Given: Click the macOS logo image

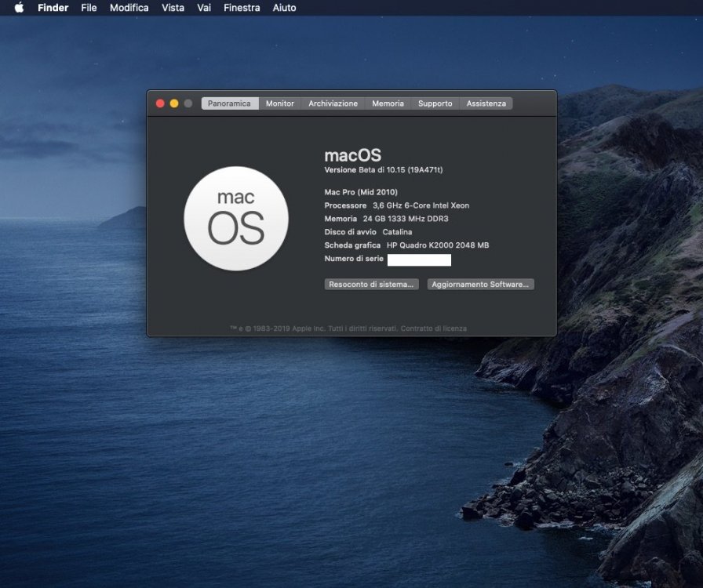Looking at the screenshot, I should coord(236,219).
